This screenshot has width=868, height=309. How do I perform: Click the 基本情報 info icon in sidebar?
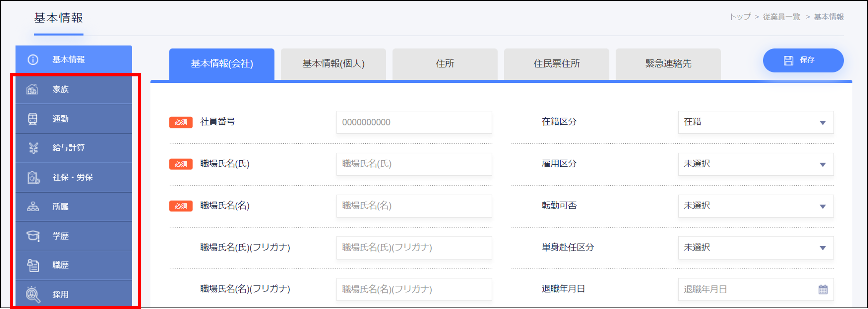click(33, 60)
